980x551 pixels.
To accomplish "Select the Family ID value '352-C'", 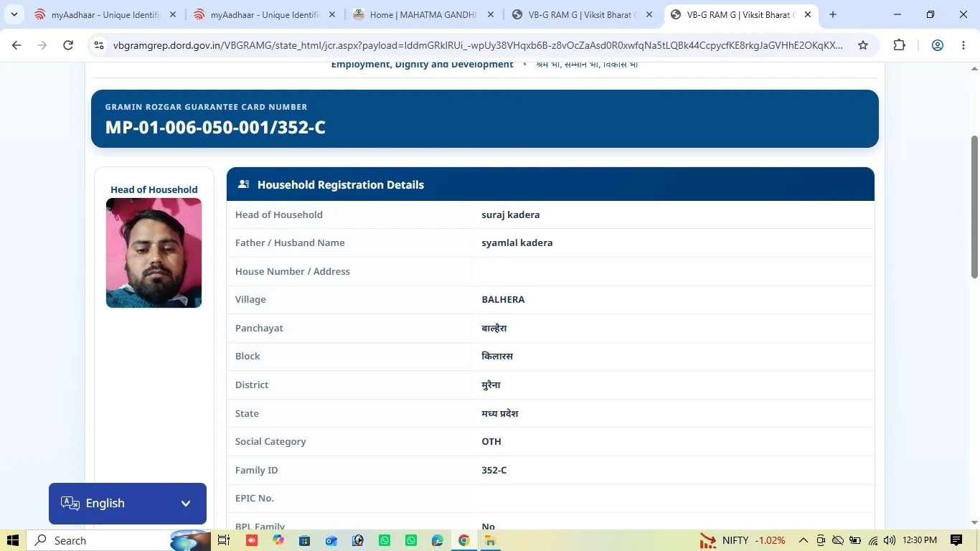I will (x=494, y=470).
